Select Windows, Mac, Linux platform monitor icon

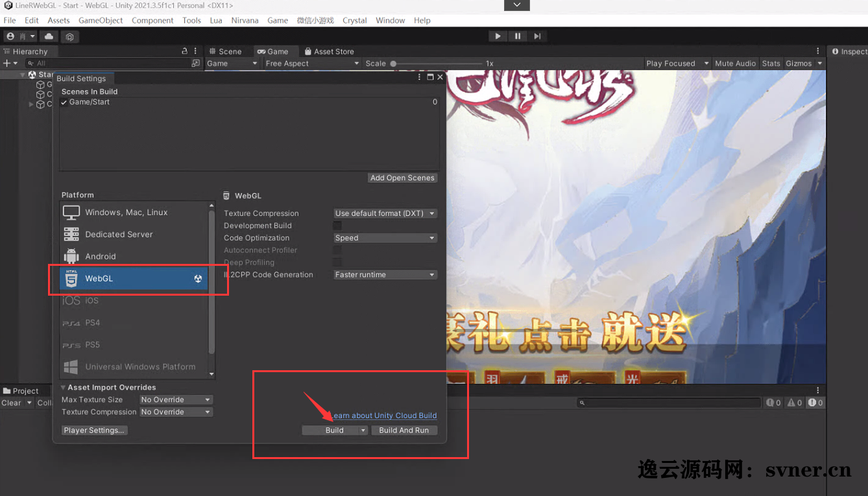click(71, 212)
